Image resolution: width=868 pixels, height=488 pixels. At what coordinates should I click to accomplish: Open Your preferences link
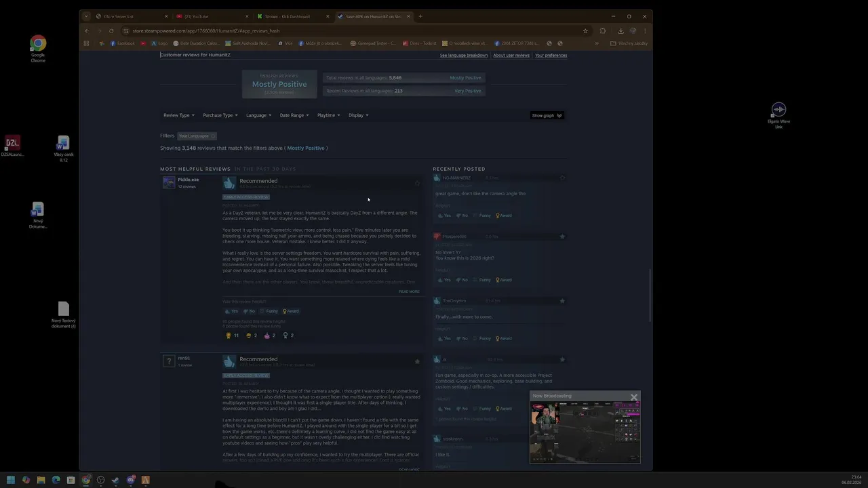point(551,56)
